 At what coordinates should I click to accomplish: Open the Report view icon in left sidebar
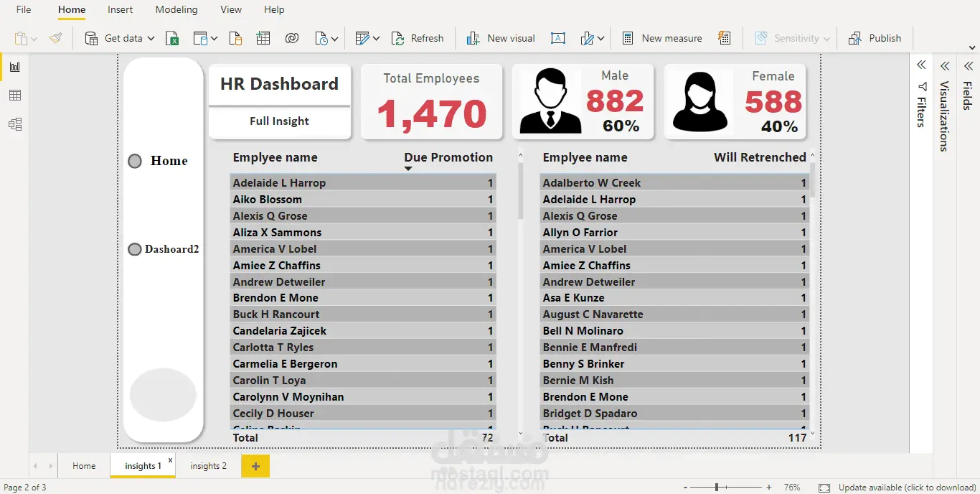tap(15, 67)
